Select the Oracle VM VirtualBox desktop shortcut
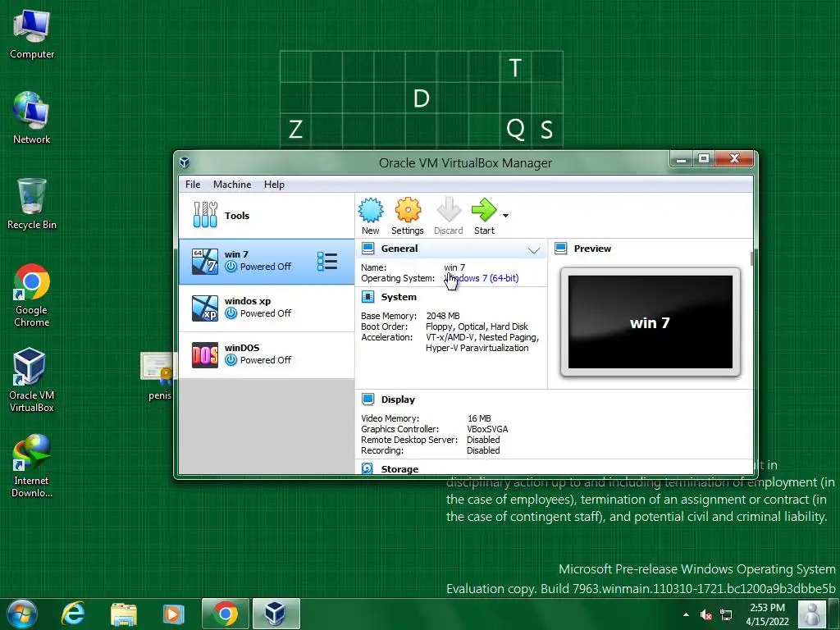 (32, 380)
